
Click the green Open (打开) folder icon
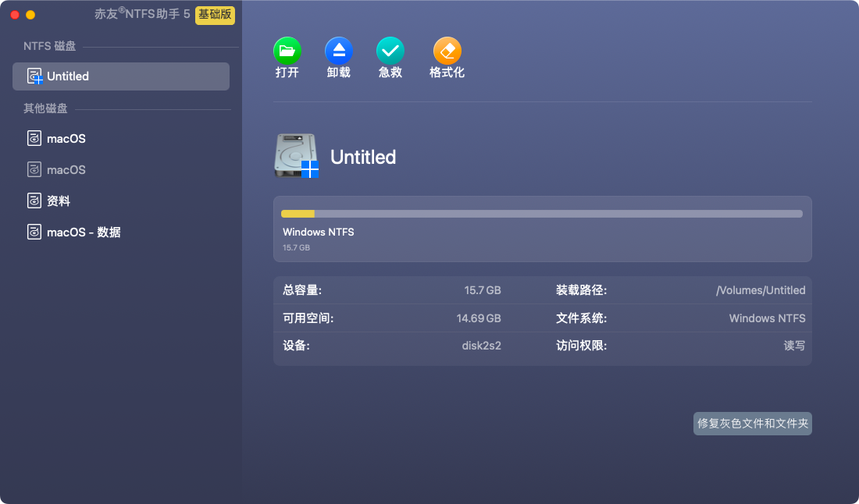click(287, 51)
